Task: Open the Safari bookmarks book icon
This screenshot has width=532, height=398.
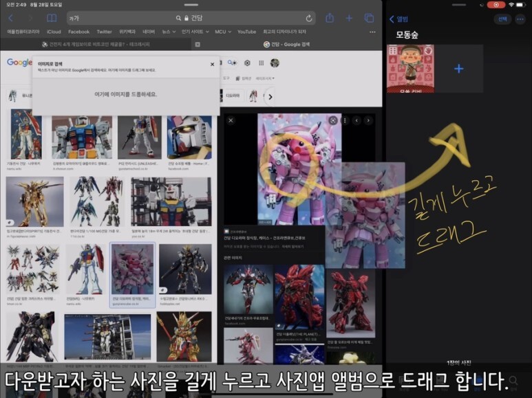Action: [x=52, y=19]
